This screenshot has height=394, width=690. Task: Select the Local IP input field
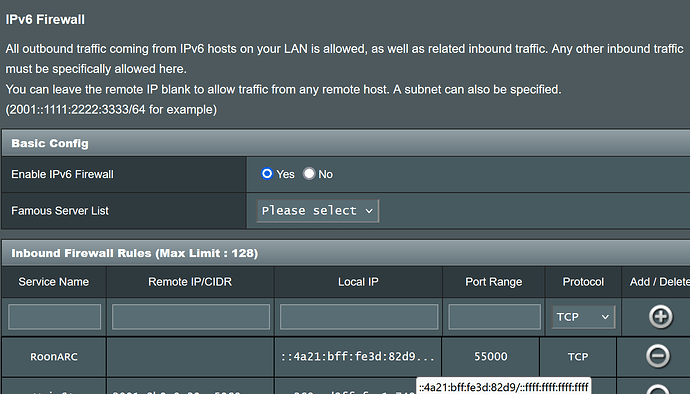pos(359,317)
